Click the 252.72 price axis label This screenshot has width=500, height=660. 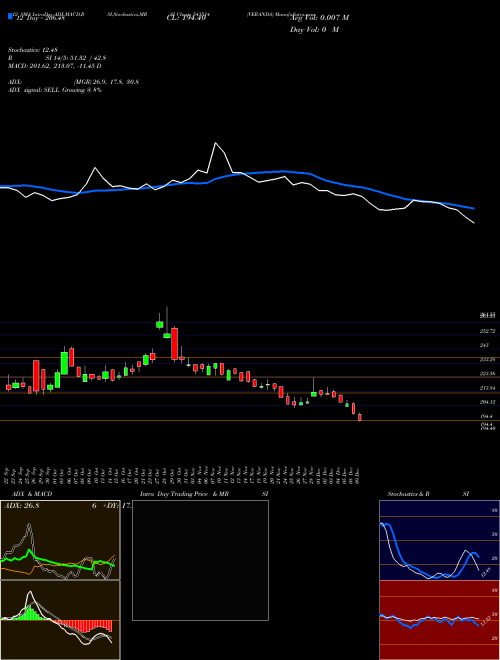tap(487, 331)
